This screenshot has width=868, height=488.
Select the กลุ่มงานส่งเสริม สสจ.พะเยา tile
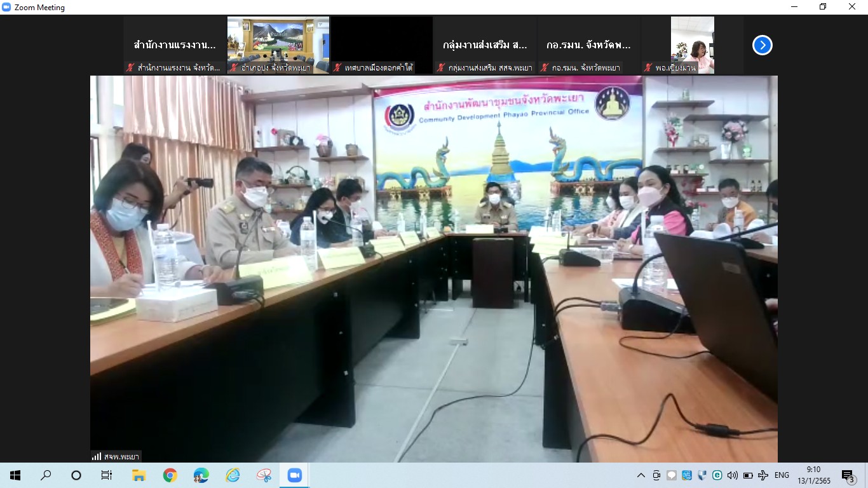click(485, 45)
